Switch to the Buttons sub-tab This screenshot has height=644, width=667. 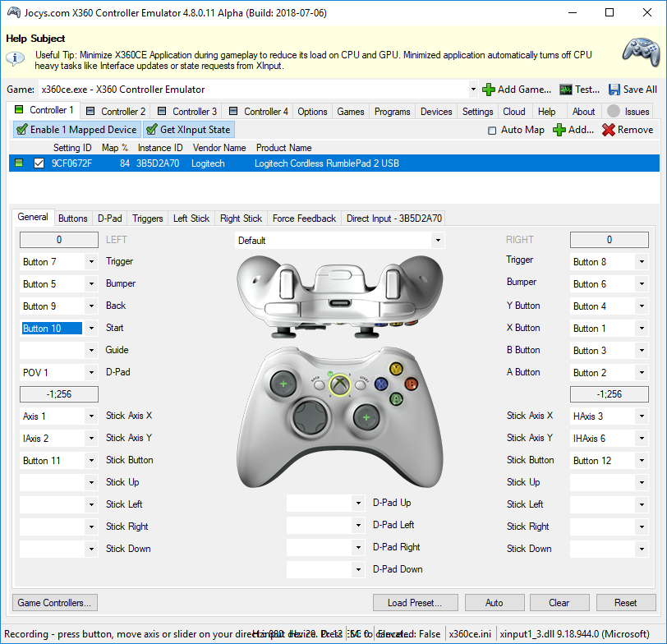point(73,218)
